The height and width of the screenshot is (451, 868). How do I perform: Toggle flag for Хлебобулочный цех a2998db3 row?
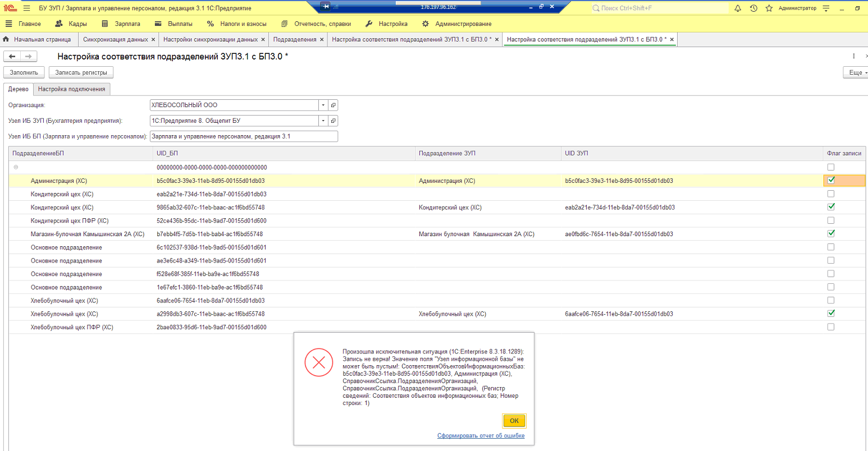tap(831, 314)
